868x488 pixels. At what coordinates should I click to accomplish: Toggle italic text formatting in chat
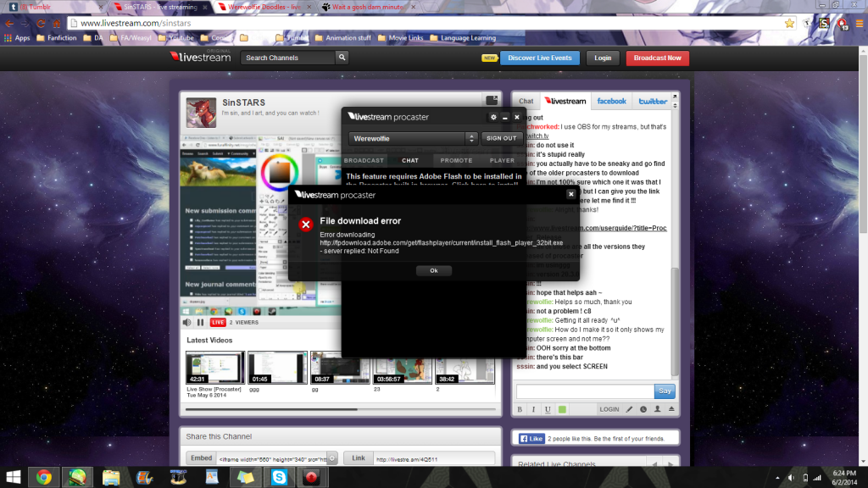point(534,409)
